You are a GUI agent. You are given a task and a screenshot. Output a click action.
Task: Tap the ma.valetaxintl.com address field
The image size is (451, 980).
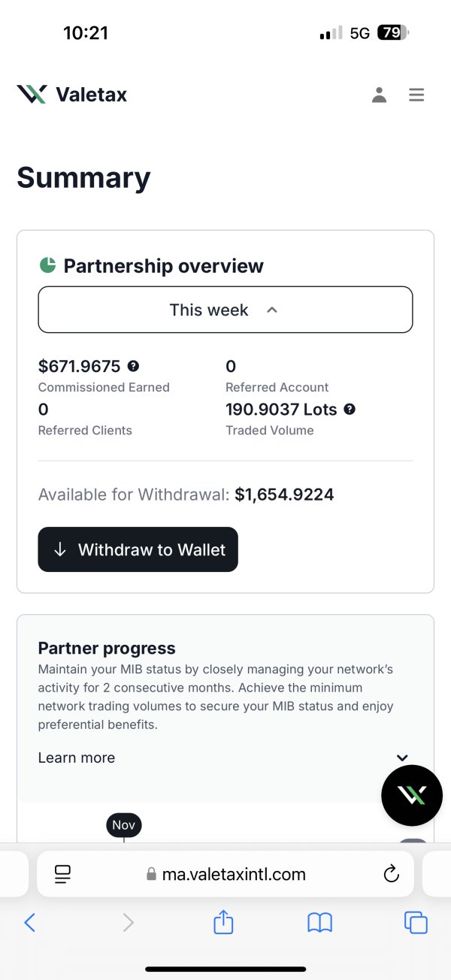[x=225, y=874]
